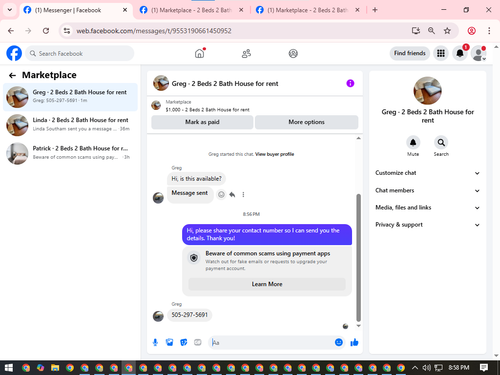
Task: Bookmark this page with the star icon
Action: 447,31
